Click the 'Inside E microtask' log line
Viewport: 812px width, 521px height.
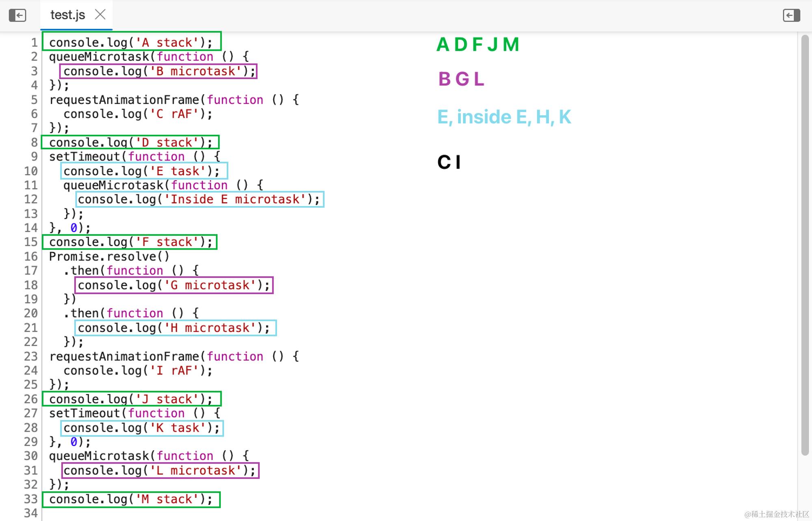coord(199,199)
